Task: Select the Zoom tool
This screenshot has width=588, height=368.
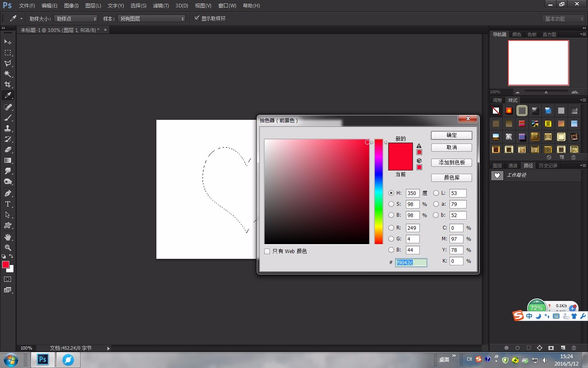Action: click(8, 248)
